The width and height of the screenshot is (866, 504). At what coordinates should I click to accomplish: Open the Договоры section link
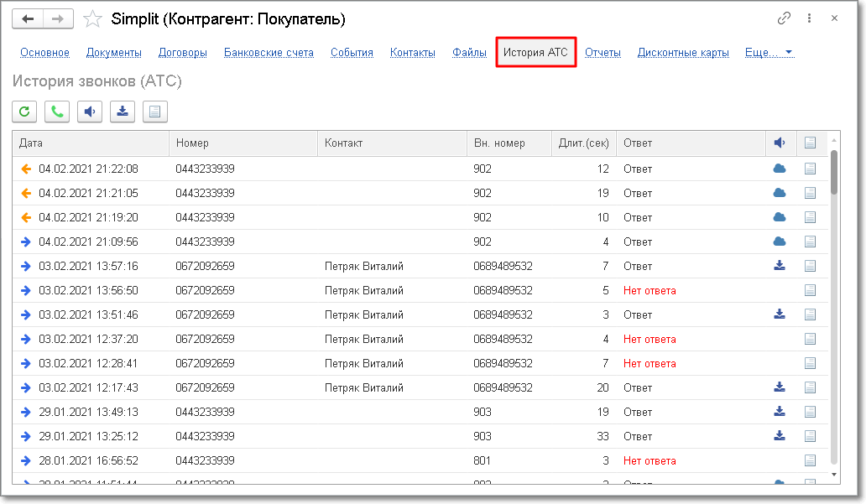tap(182, 52)
